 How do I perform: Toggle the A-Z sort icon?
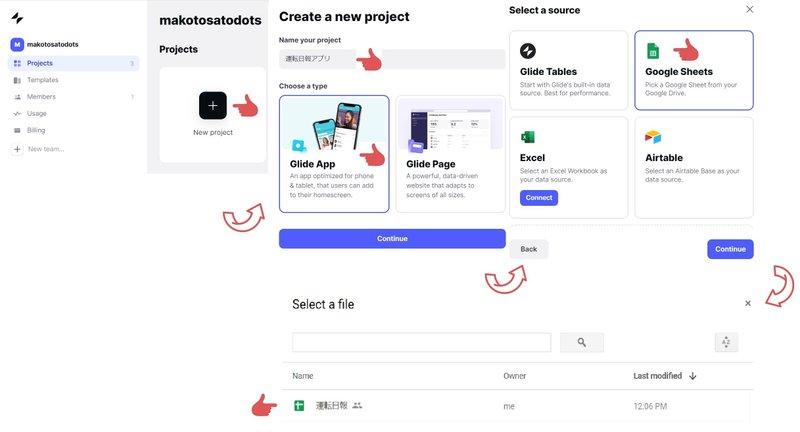726,342
